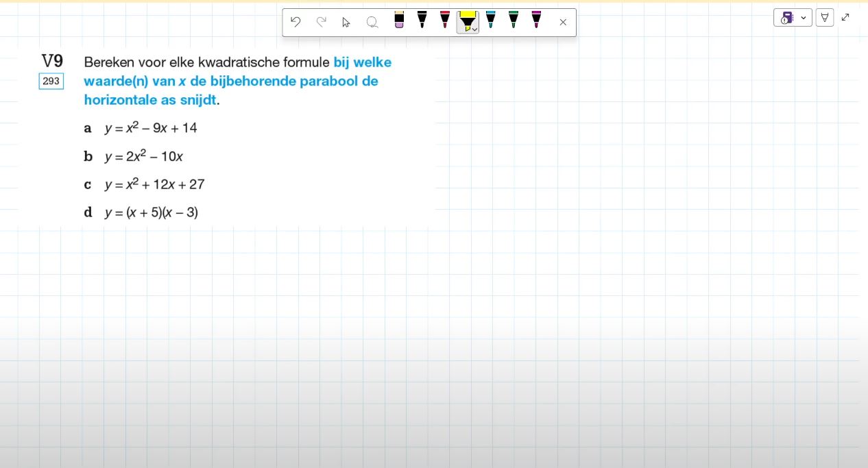Select the lasso select tool

pyautogui.click(x=372, y=23)
